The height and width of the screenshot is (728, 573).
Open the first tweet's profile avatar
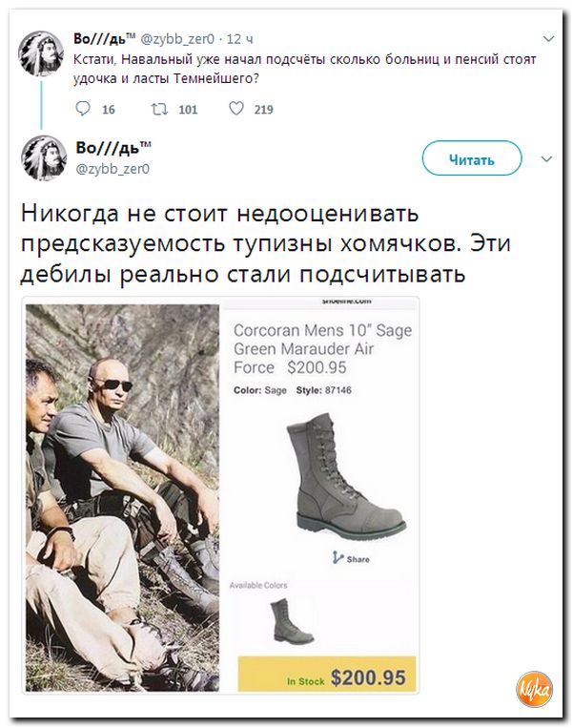point(41,53)
